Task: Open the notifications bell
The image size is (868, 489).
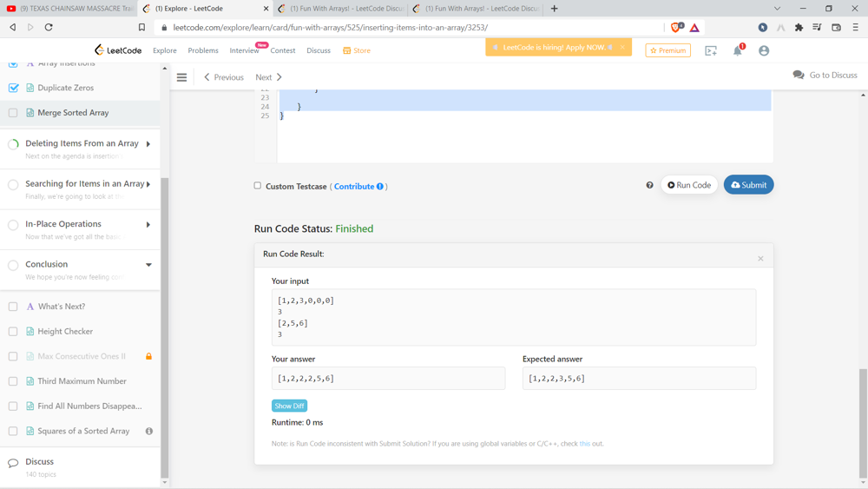Action: click(737, 51)
